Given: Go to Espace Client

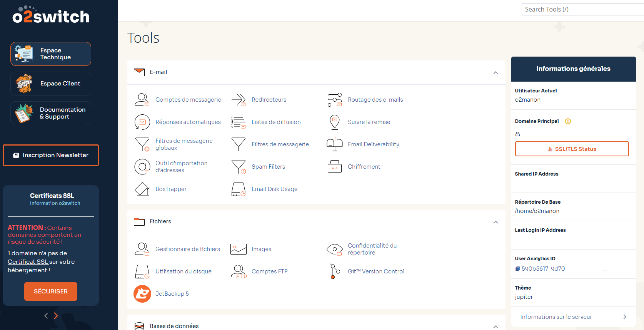Looking at the screenshot, I should click(51, 84).
